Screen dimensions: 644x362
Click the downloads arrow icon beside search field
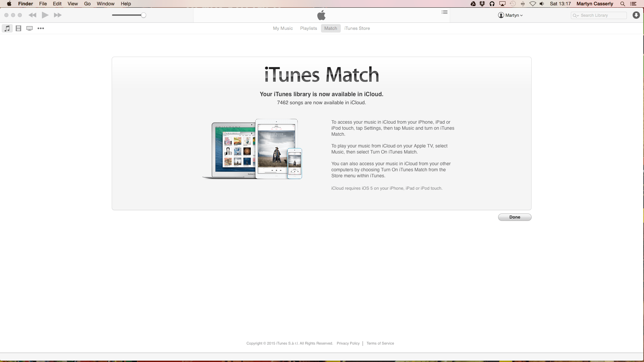pos(636,15)
